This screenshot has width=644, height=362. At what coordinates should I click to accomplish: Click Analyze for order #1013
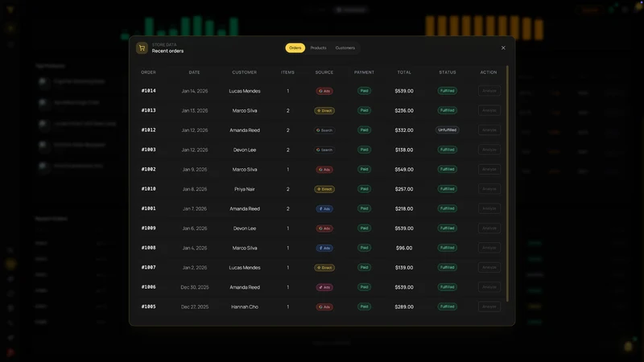pos(489,110)
